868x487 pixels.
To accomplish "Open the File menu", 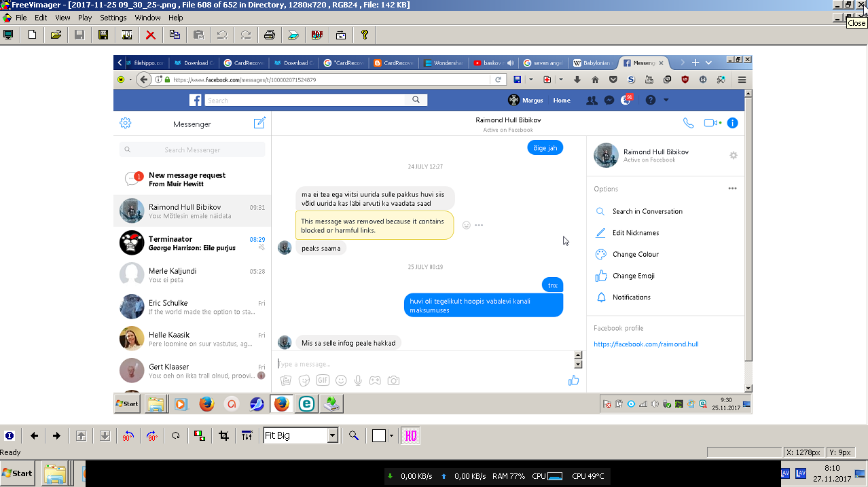I will pyautogui.click(x=21, y=18).
